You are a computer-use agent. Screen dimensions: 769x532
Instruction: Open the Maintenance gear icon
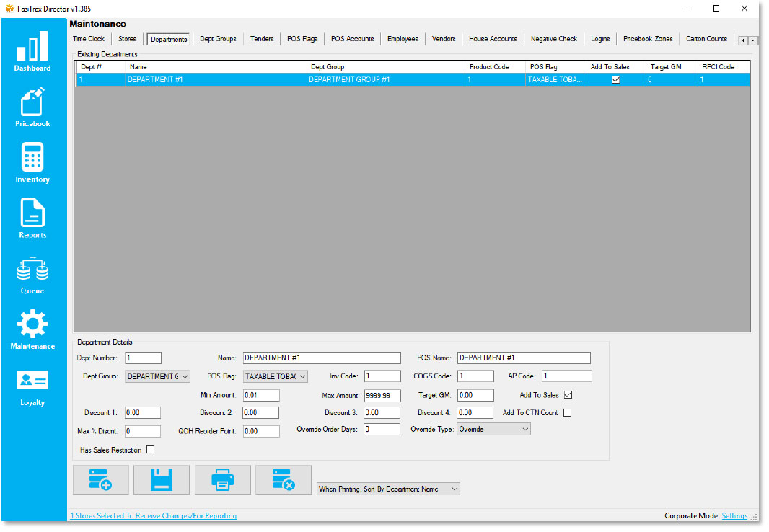point(32,324)
